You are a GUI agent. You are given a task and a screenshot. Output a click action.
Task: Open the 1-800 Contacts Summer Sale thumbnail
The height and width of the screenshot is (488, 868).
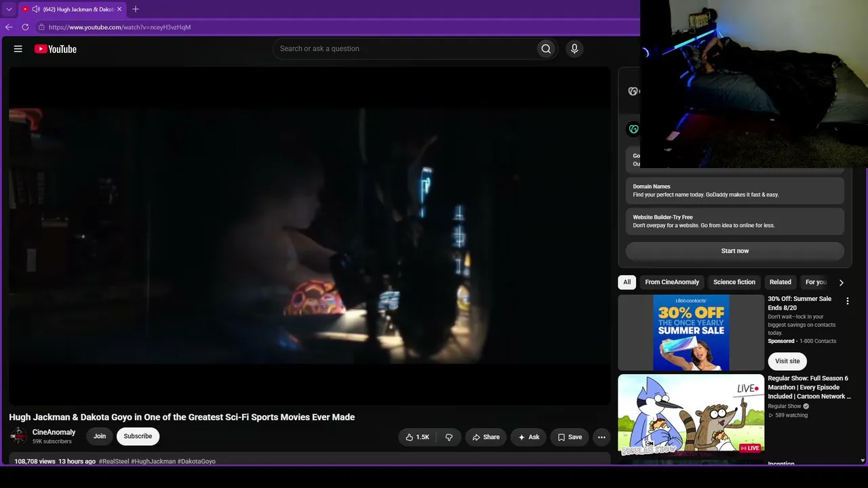pyautogui.click(x=691, y=332)
